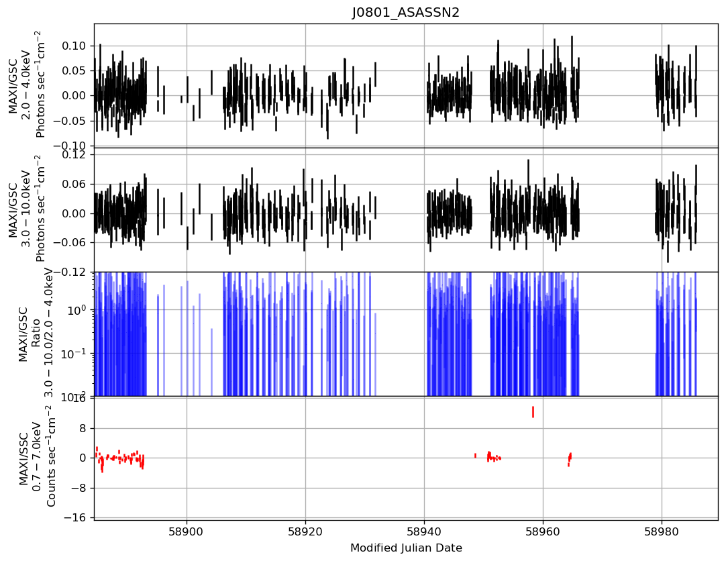Click the MAXI/SSC 0.7−7.0keV y-axis label

coord(37,456)
